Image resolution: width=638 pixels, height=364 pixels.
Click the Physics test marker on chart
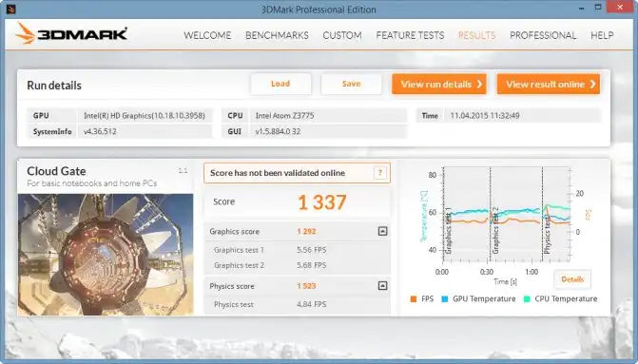547,234
